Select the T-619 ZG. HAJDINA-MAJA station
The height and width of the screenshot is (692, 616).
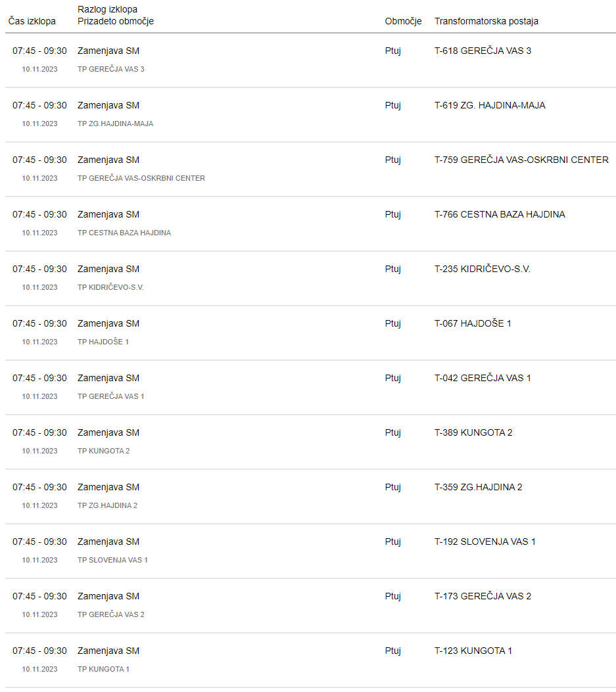(x=490, y=106)
